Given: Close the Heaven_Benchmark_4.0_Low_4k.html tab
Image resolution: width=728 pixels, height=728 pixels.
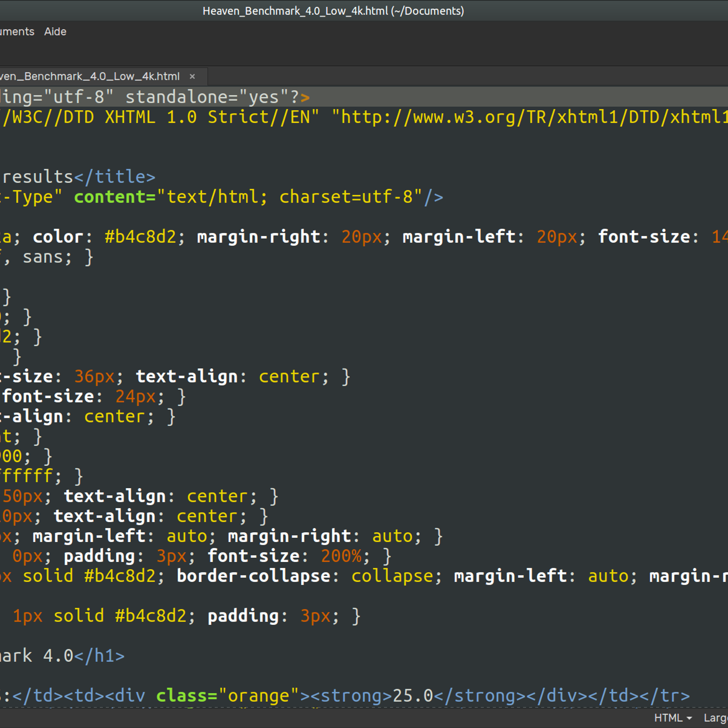Looking at the screenshot, I should (x=192, y=76).
